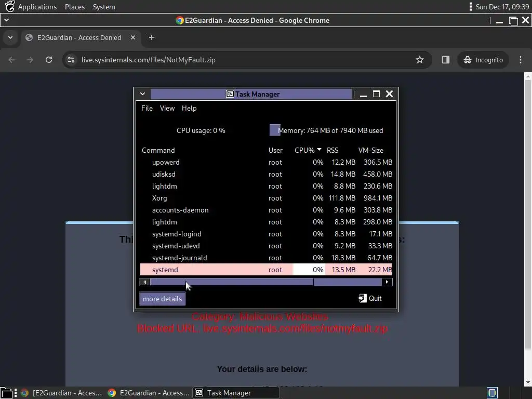
Task: Toggle CPU% column sort arrow
Action: click(320, 150)
